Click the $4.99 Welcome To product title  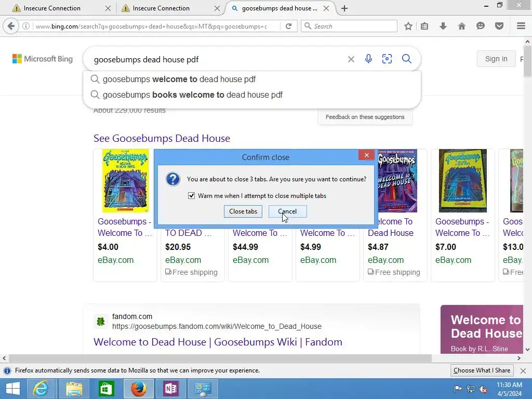pyautogui.click(x=327, y=233)
